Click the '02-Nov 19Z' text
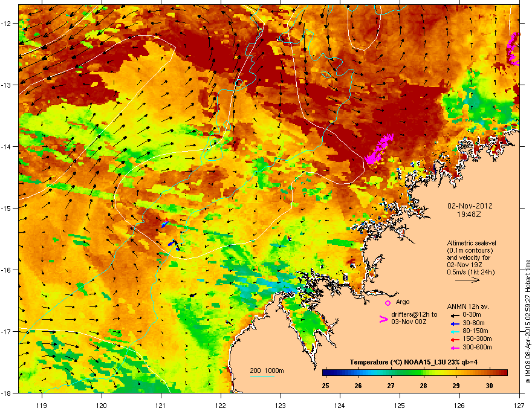The height and width of the screenshot is (411, 532). tap(464, 265)
